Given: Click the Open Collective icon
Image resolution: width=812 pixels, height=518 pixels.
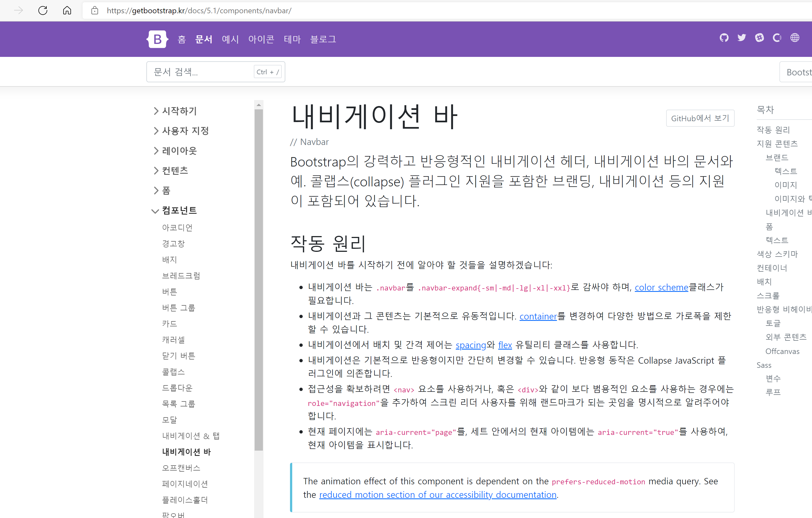Looking at the screenshot, I should tap(777, 38).
